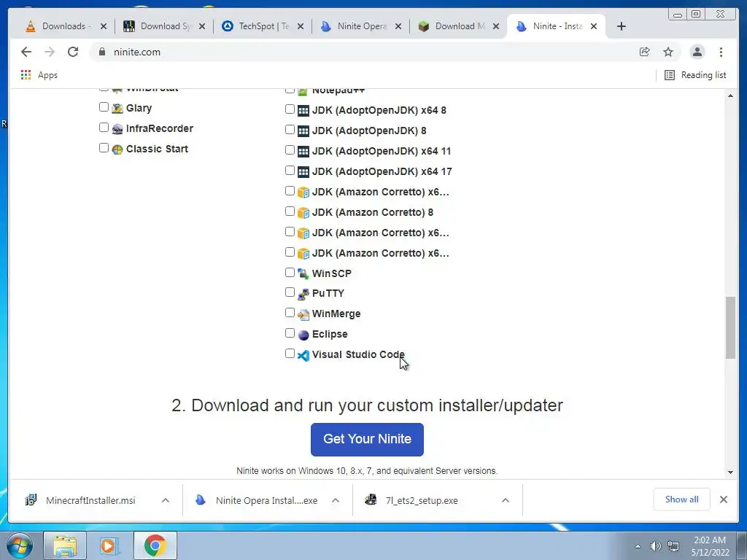
Task: Click the Eclipse sphere icon
Action: 303,335
